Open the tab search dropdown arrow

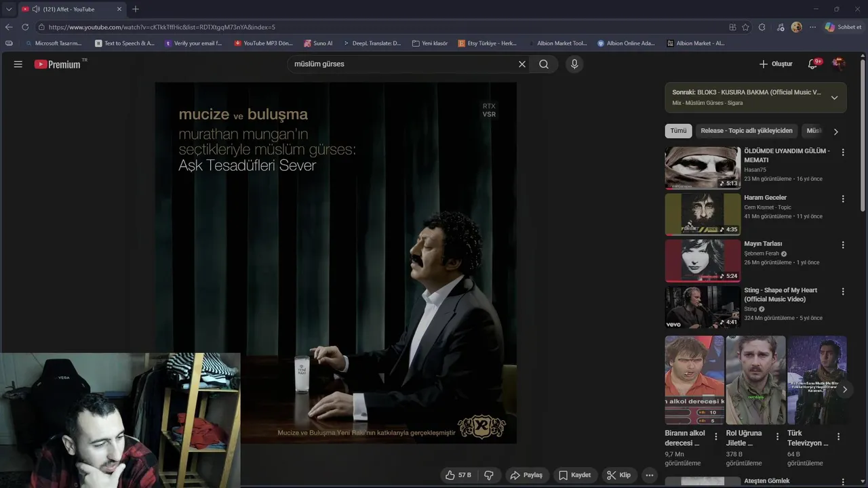(x=9, y=9)
